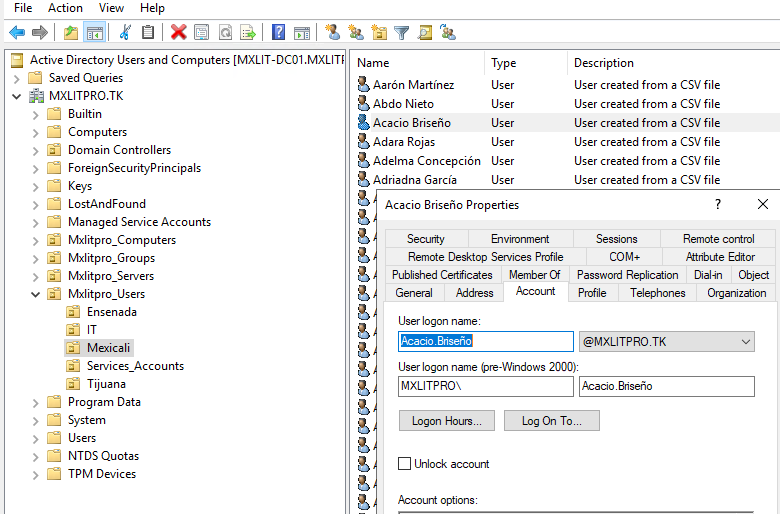Click the Export list toolbar icon
This screenshot has width=780, height=514.
247,32
